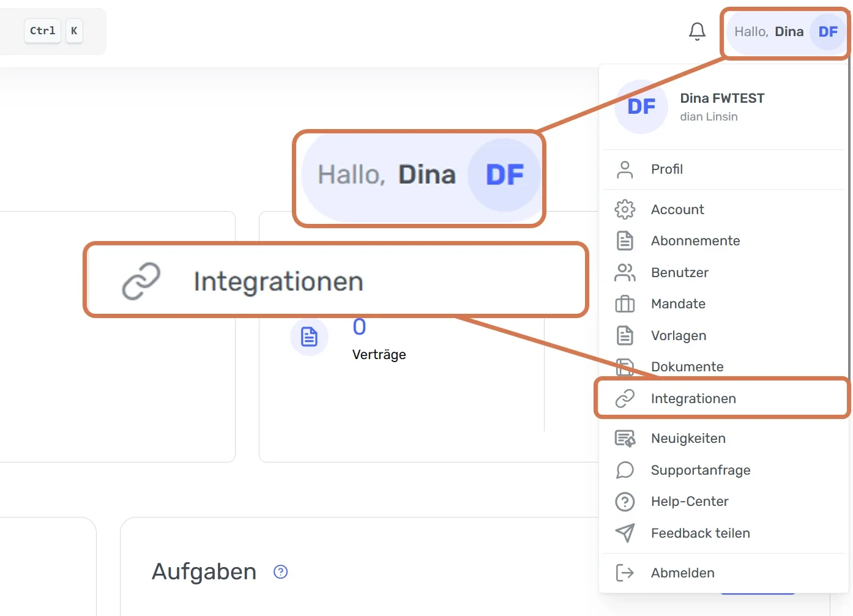Select Supportanfrage menu entry
Screen dimensions: 853x616
(x=723, y=470)
